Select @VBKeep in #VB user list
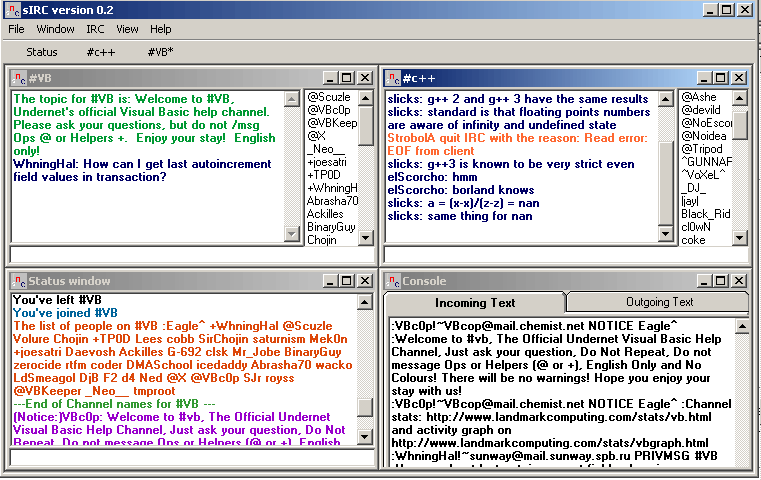 pos(332,123)
